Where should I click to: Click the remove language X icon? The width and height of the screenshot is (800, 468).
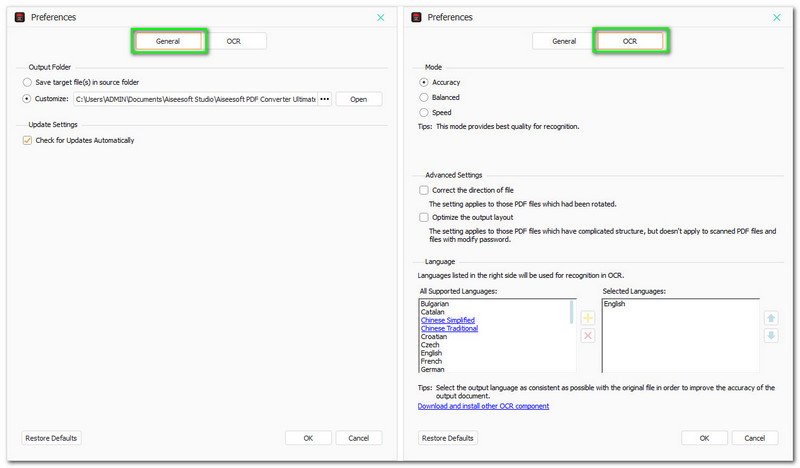(x=588, y=335)
